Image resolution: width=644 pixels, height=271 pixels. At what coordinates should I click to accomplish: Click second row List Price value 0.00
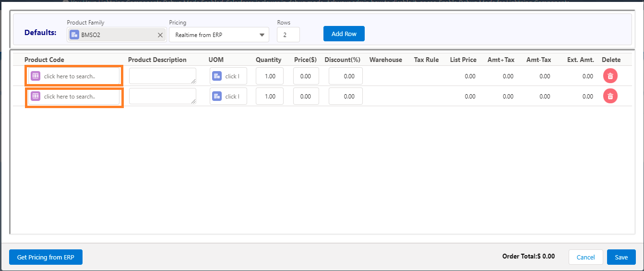pos(470,97)
